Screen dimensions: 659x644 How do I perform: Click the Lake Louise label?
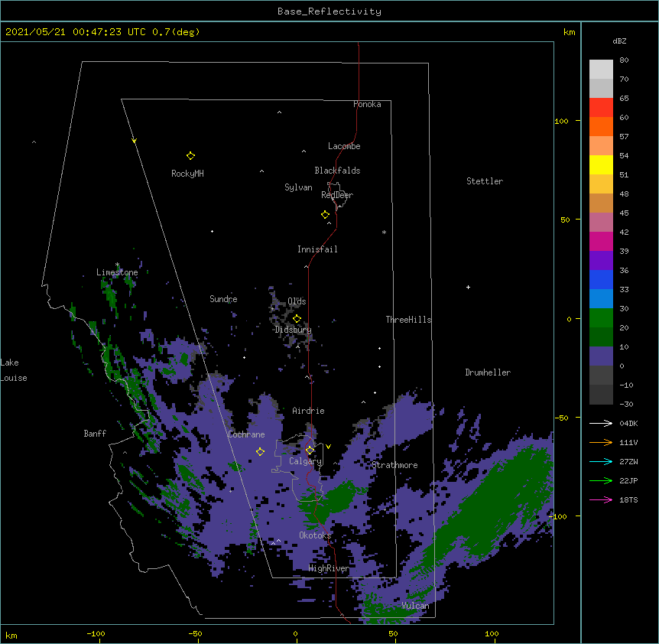click(14, 370)
